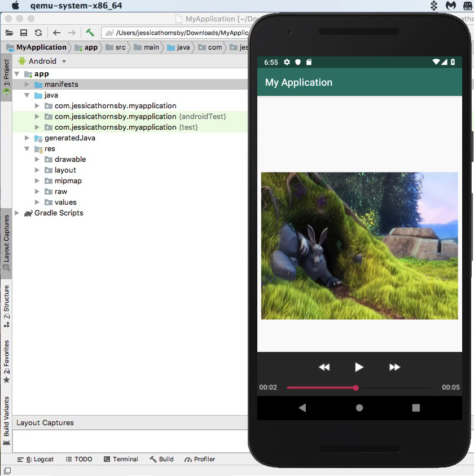Click the Sync refresh toolbar icon
Viewport: 474px width, 476px height.
(x=38, y=33)
